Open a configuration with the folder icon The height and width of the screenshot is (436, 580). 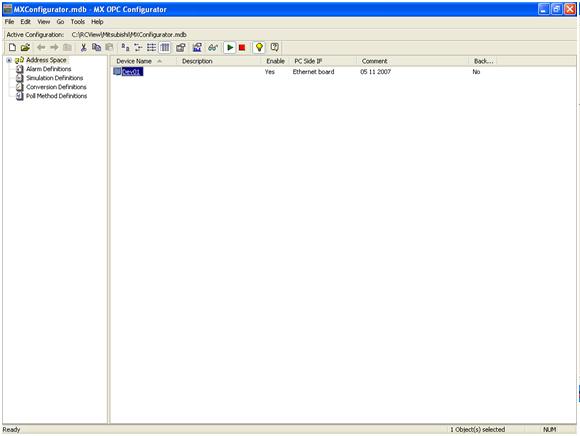pyautogui.click(x=25, y=47)
